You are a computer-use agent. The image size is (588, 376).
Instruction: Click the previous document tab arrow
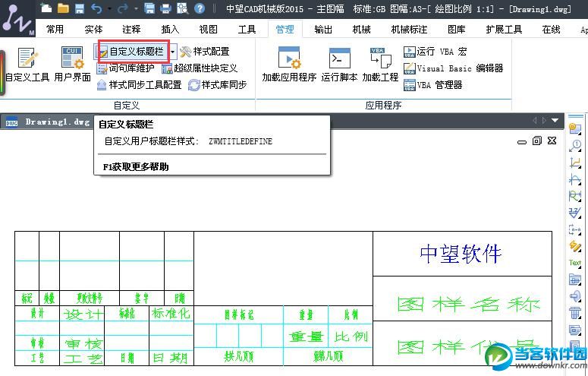(x=535, y=121)
